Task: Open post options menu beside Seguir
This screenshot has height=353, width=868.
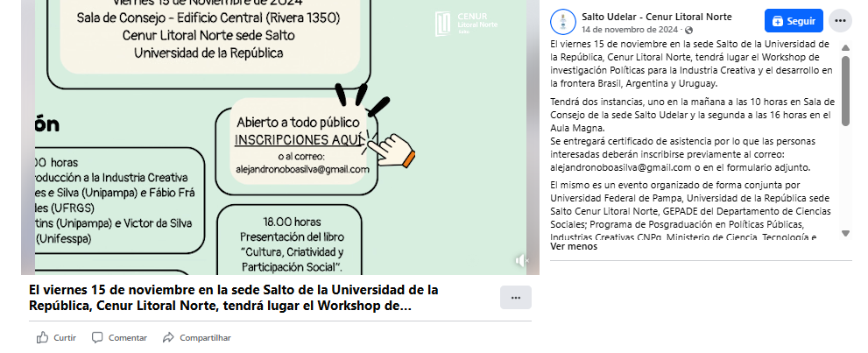Action: click(840, 20)
